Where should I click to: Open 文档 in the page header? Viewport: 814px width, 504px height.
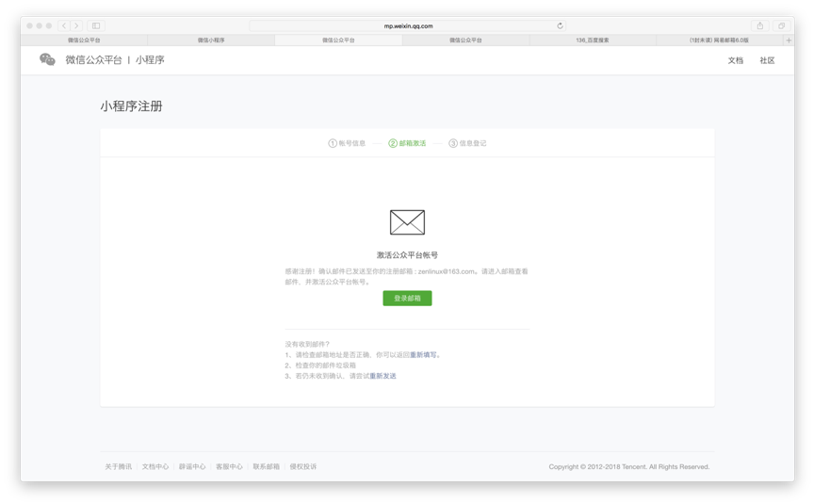pyautogui.click(x=735, y=60)
